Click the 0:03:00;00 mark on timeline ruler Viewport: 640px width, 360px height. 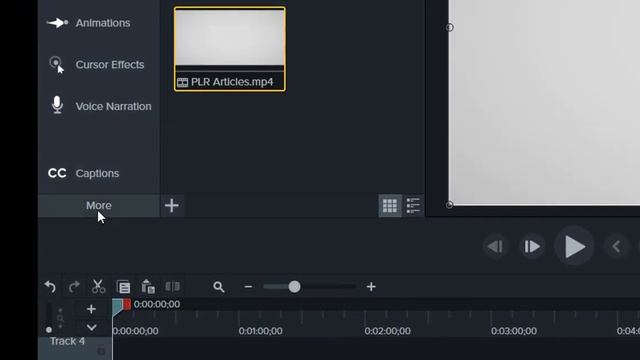(514, 331)
